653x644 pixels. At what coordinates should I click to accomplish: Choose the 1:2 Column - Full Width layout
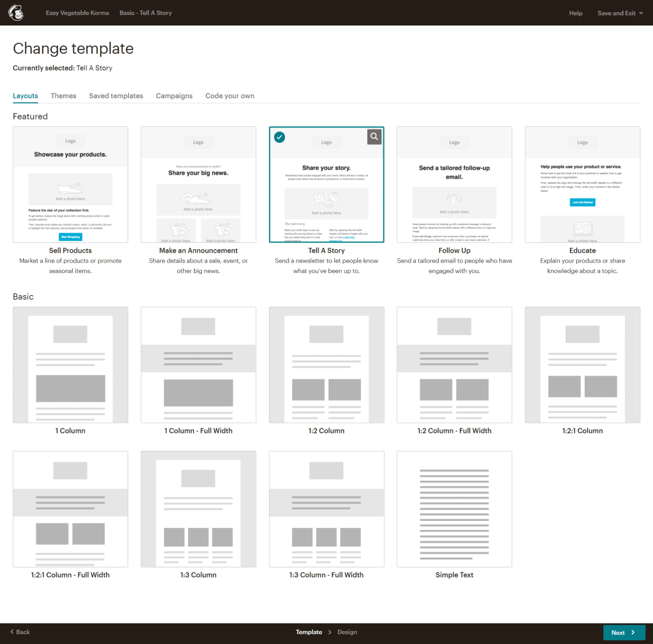454,365
